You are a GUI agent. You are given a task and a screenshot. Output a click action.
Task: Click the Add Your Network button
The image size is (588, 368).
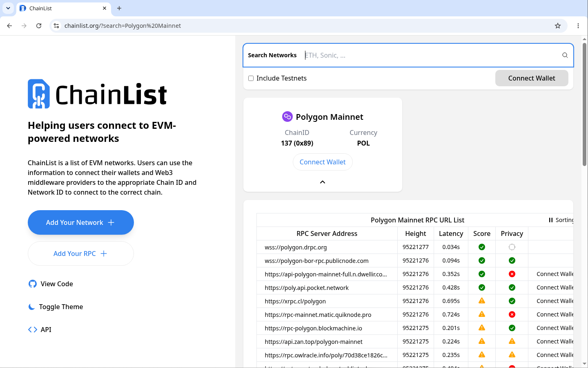pyautogui.click(x=81, y=222)
